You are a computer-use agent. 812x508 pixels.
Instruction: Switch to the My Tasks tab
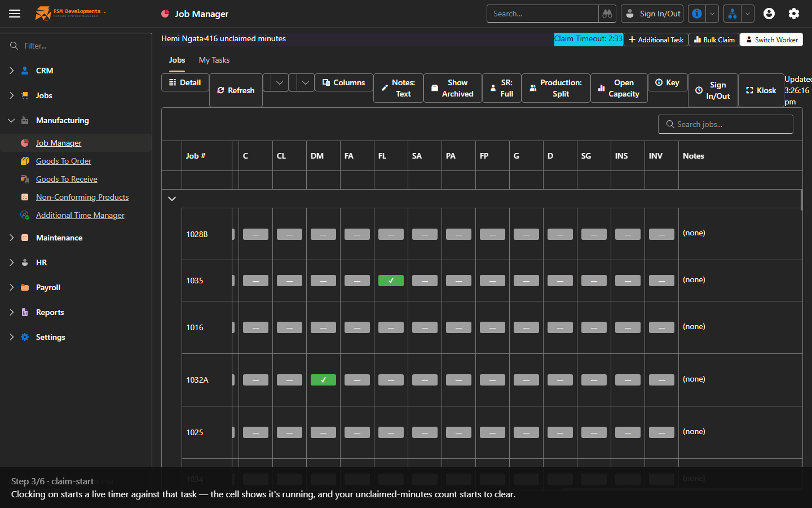214,60
